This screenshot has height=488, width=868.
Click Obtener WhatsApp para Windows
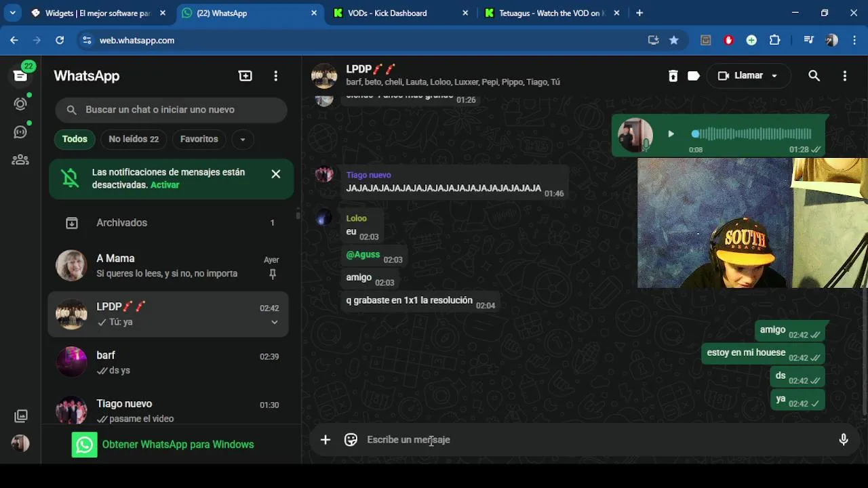pyautogui.click(x=178, y=445)
